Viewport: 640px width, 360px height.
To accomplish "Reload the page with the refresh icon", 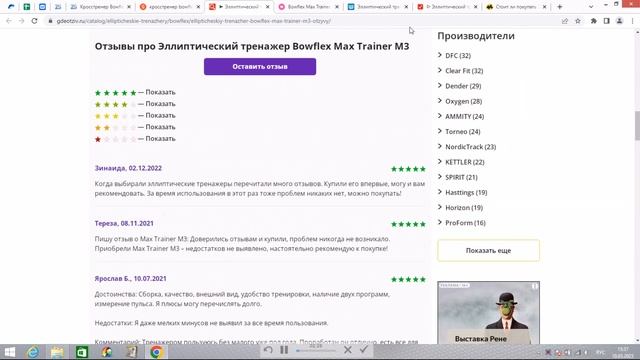I will (x=34, y=21).
